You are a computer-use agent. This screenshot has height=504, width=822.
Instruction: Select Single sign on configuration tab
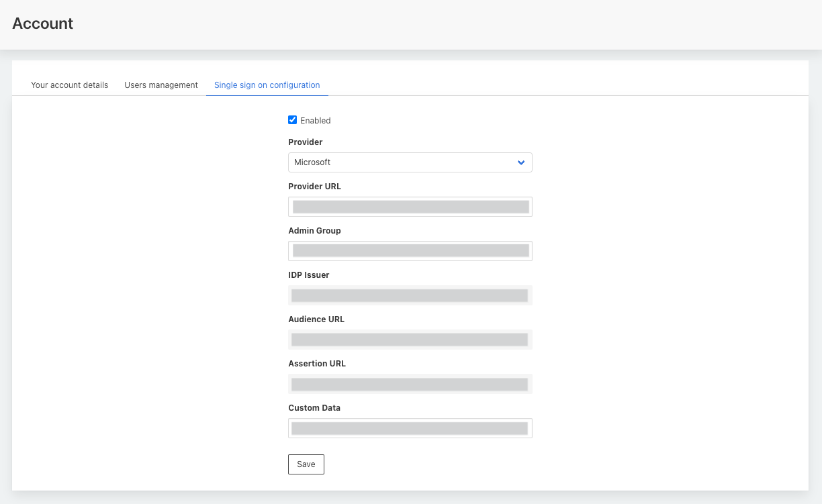[267, 85]
